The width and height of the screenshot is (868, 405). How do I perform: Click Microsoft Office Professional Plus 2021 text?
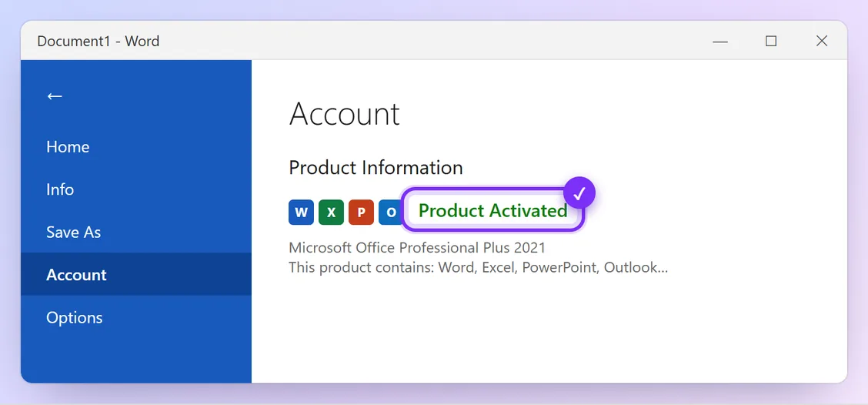tap(417, 247)
